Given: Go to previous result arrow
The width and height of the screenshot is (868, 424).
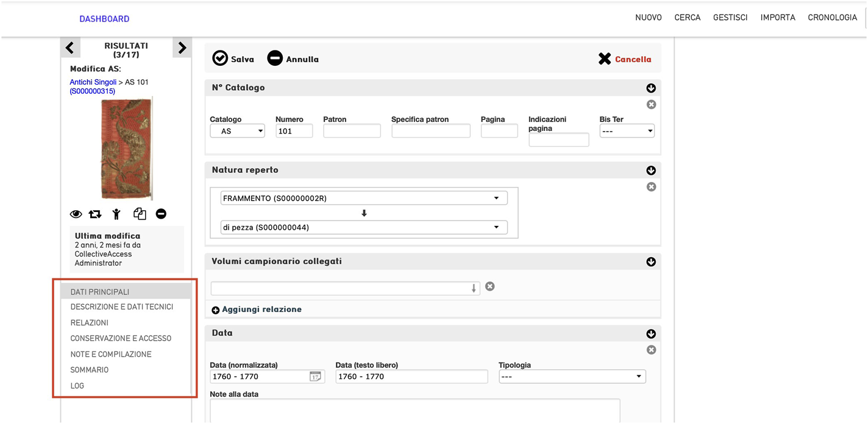Looking at the screenshot, I should point(69,48).
